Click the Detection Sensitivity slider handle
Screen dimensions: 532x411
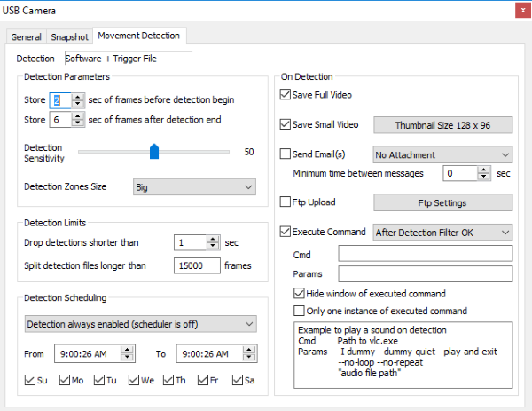pos(153,152)
